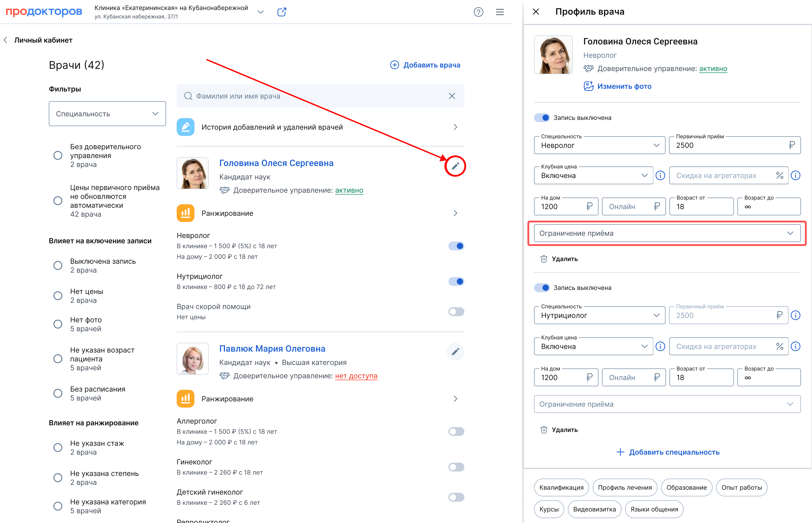Open the Специальность filter dropdown
This screenshot has width=812, height=523.
tap(107, 114)
